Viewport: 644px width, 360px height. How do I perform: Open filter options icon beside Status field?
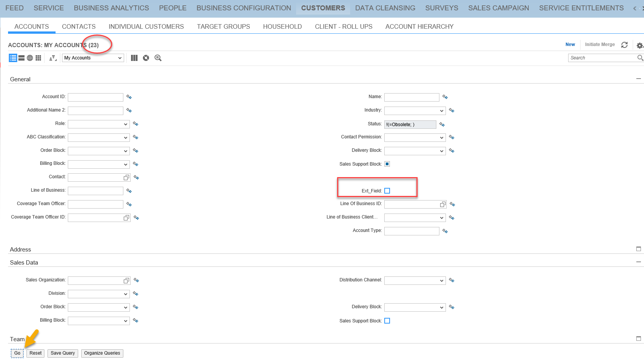click(442, 125)
